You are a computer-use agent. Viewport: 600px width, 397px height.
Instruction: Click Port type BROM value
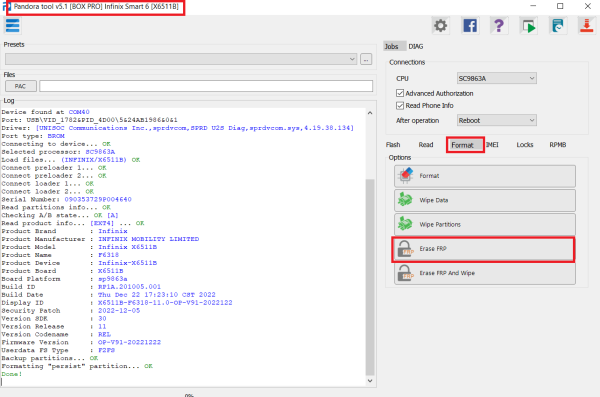[x=56, y=136]
